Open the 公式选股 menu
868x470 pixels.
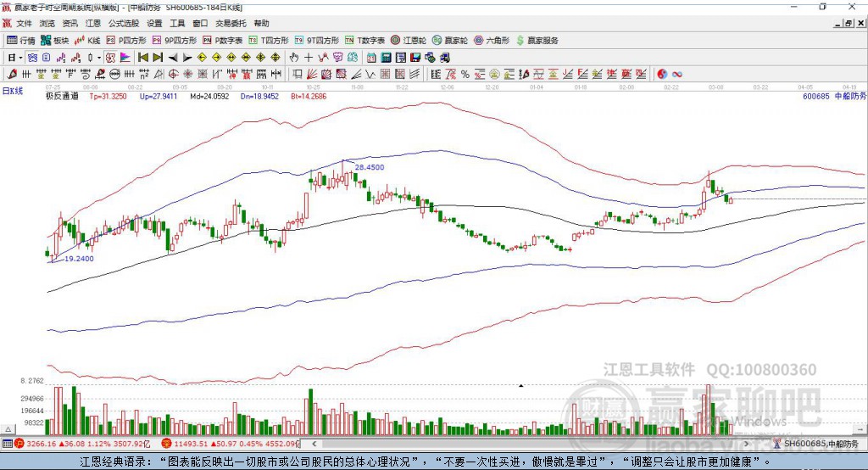coord(124,23)
